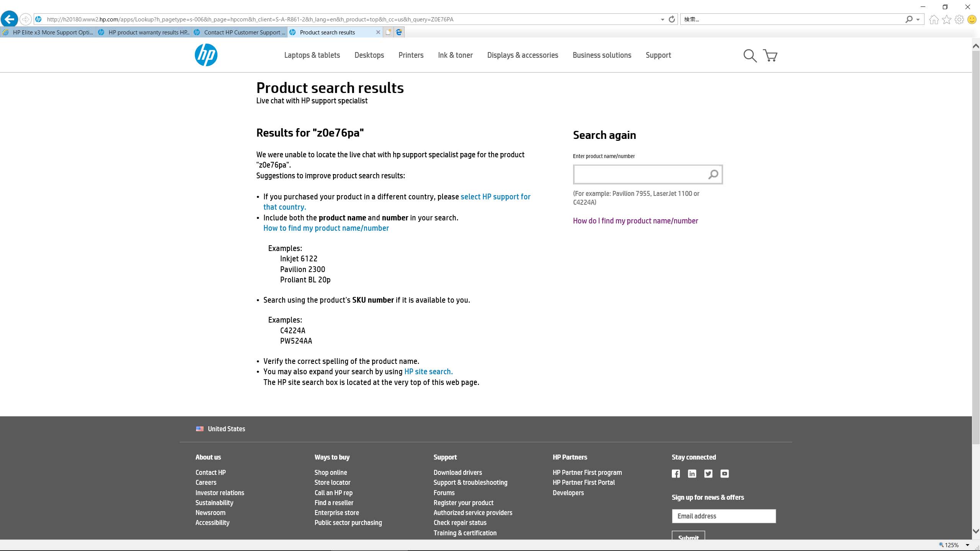The image size is (980, 551).
Task: Open Training & certification link
Action: point(465,533)
